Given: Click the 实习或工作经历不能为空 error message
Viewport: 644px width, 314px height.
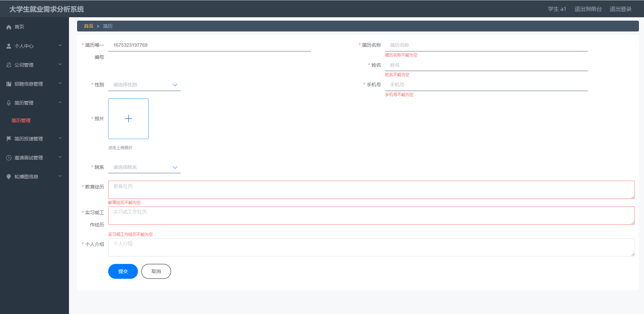Looking at the screenshot, I should [130, 234].
